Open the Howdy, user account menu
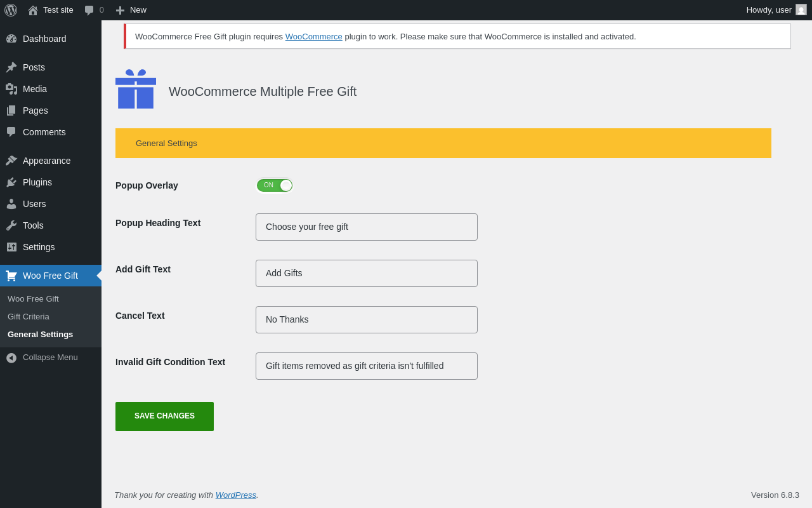This screenshot has width=812, height=508. (x=769, y=10)
